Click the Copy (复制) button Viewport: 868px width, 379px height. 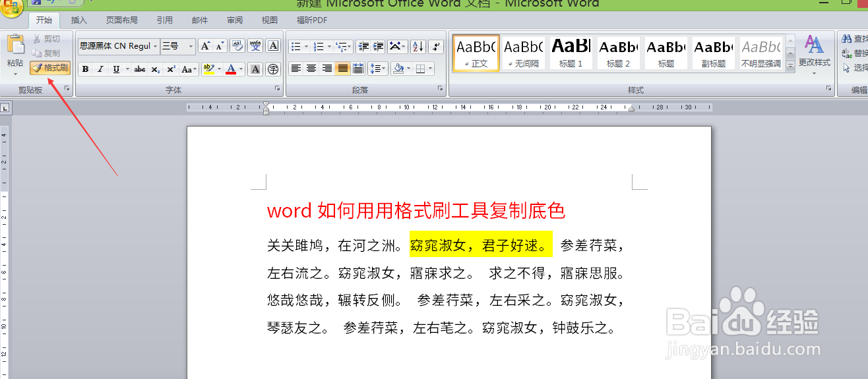(x=46, y=53)
